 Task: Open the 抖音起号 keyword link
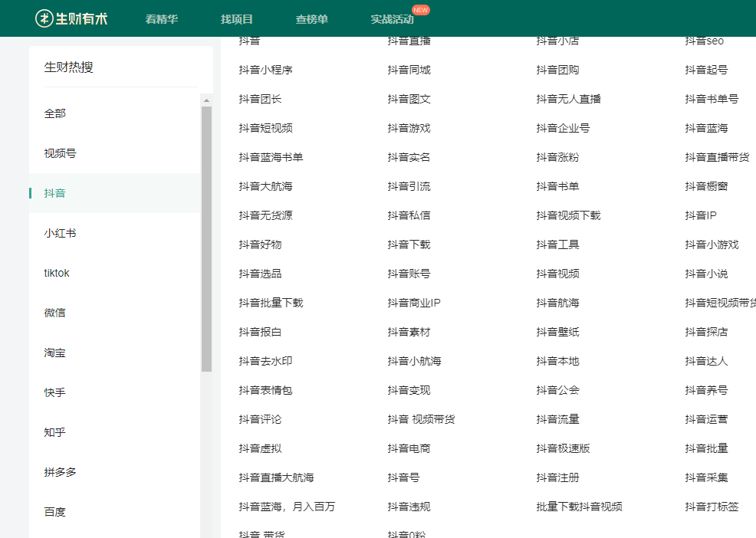coord(706,70)
